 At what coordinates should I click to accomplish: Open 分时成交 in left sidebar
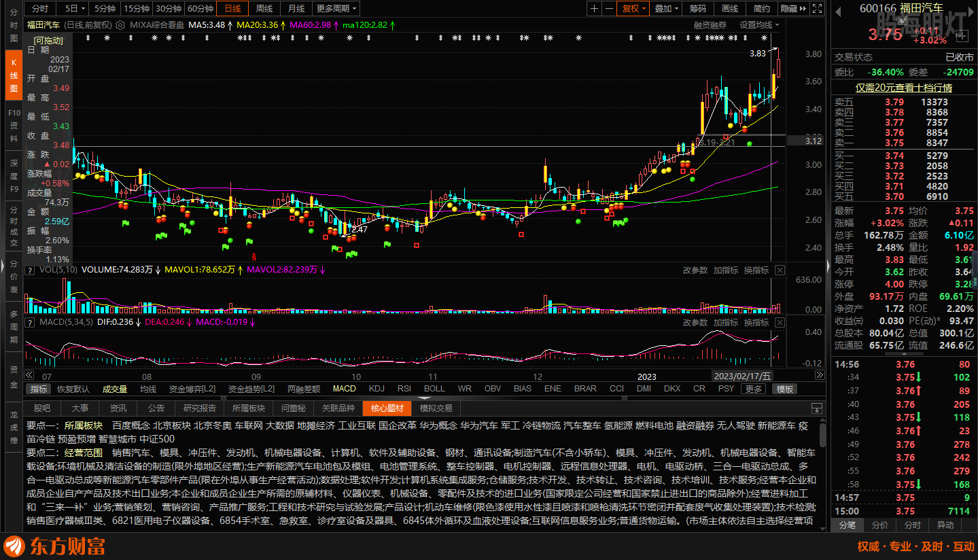(14, 225)
